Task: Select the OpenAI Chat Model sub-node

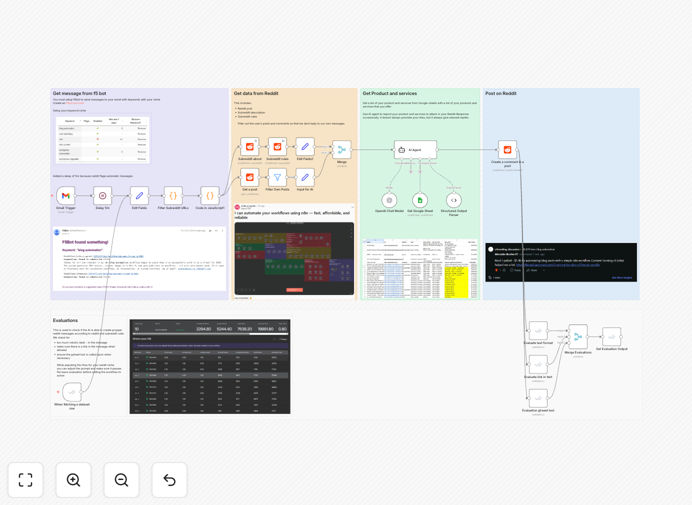Action: (389, 200)
